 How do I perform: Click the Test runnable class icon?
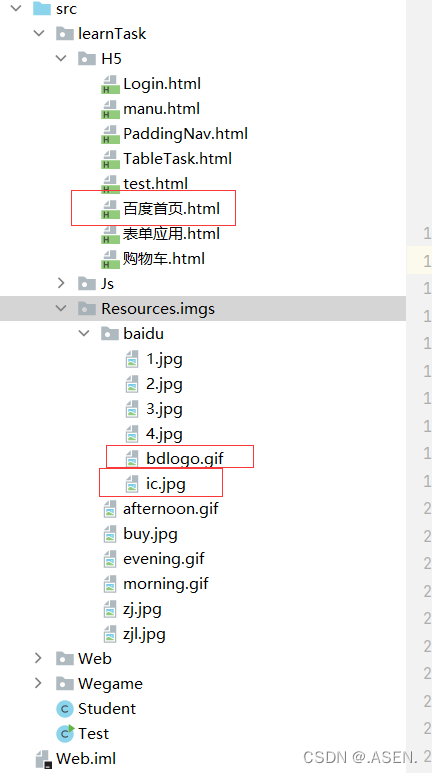[65, 734]
